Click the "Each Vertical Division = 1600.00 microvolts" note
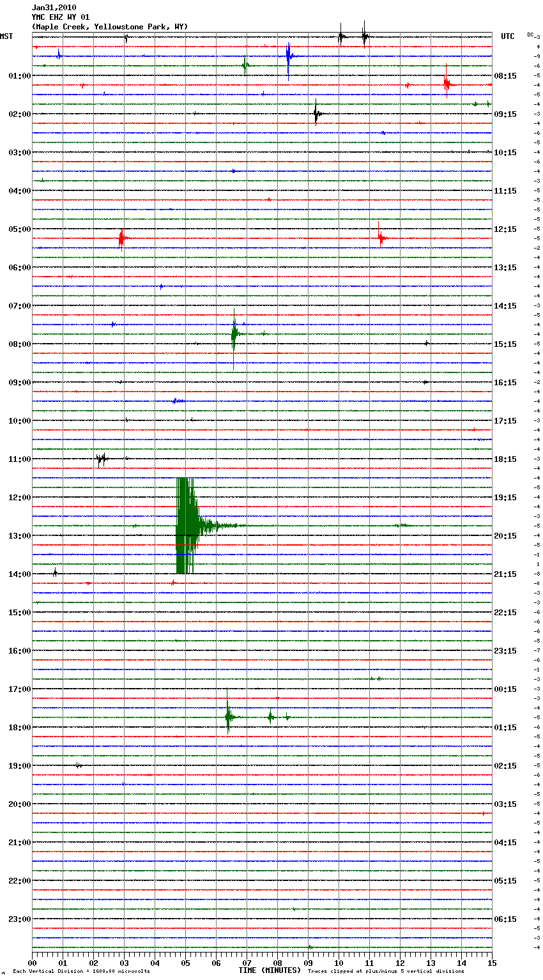Viewport: 543px width, 980px height. [81, 971]
